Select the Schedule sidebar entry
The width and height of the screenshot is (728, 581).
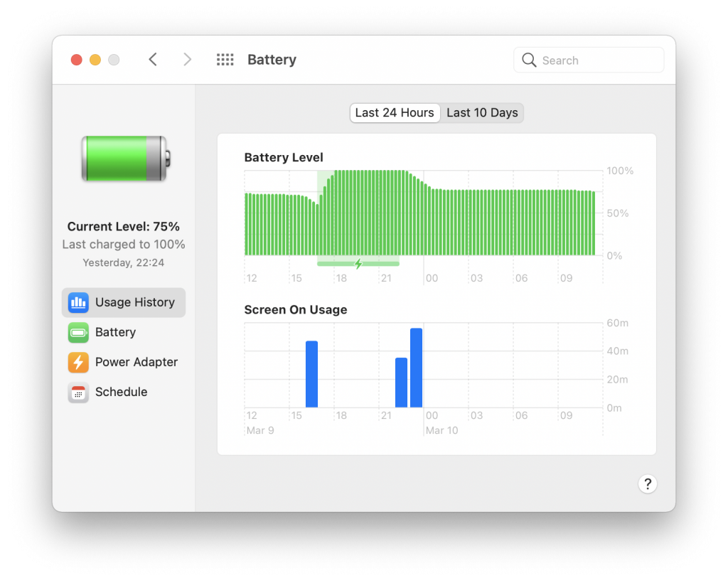(x=121, y=392)
